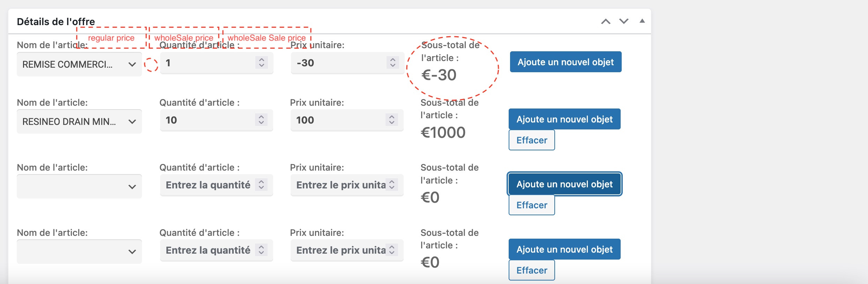This screenshot has height=284, width=868.
Task: Open the fourth row's empty article dropdown
Action: 79,251
